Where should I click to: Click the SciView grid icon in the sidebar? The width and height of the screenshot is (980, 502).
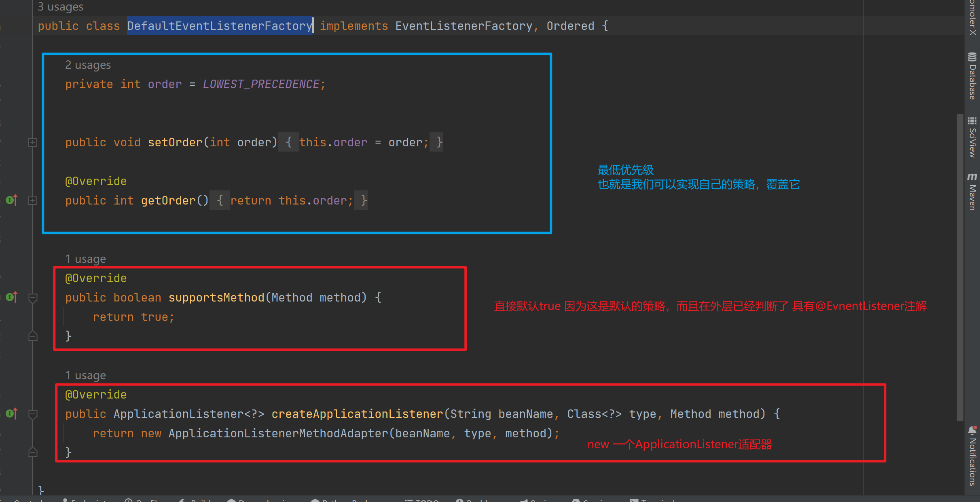pyautogui.click(x=972, y=121)
